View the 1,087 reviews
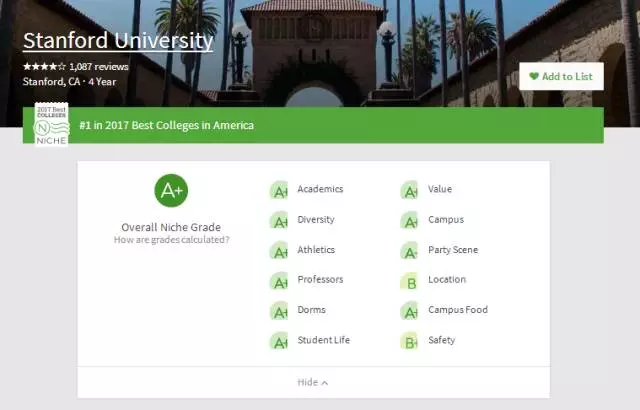This screenshot has width=640, height=410. click(99, 67)
